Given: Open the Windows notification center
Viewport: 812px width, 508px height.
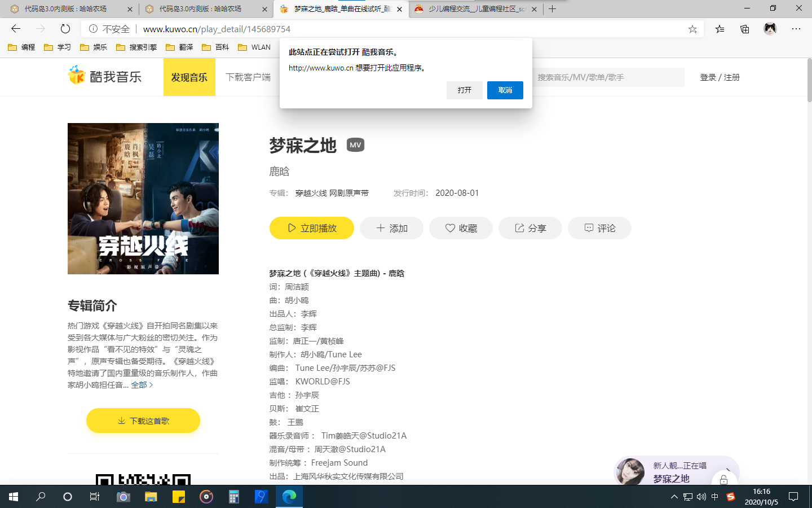Looking at the screenshot, I should [793, 497].
